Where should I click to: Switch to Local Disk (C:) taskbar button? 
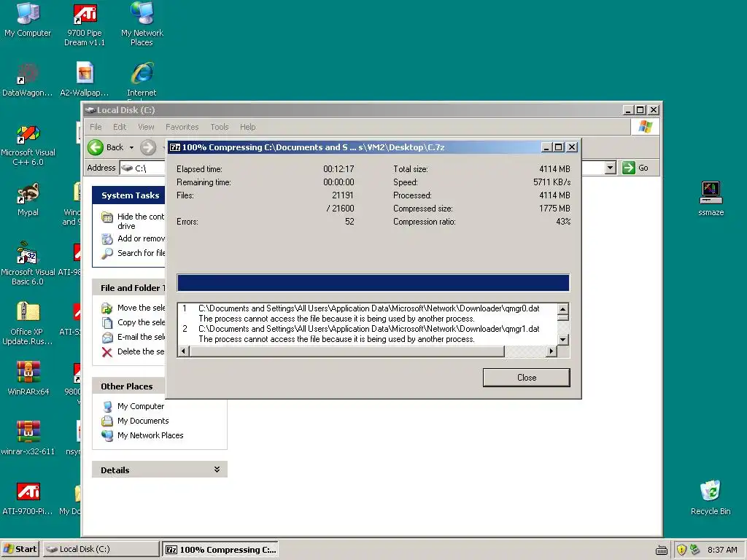101,549
